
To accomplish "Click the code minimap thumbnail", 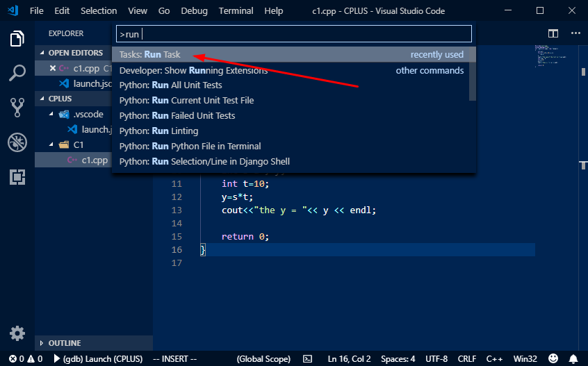I will tap(550, 56).
